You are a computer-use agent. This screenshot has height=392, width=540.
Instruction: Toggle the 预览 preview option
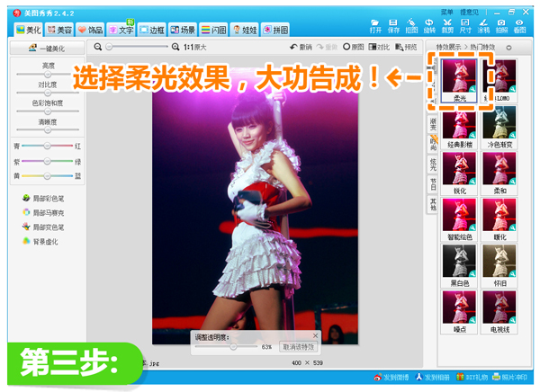point(406,46)
